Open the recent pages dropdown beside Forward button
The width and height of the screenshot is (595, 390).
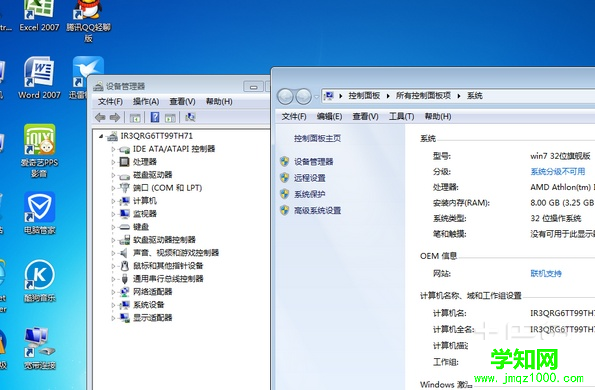pyautogui.click(x=316, y=97)
